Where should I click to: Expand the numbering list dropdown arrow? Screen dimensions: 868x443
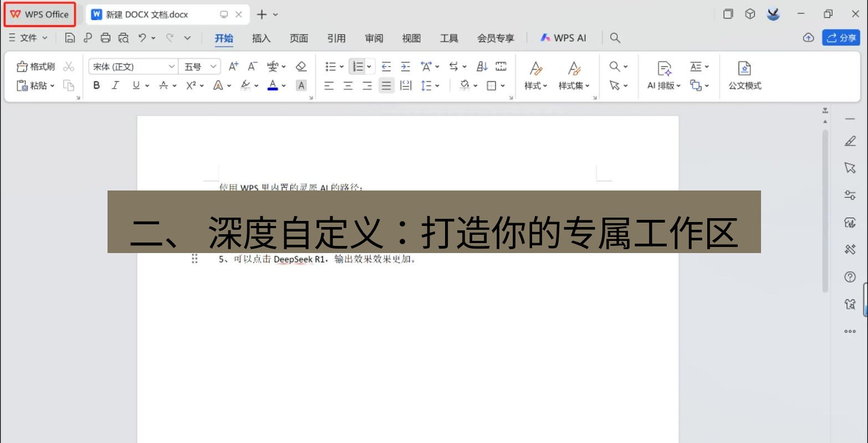(369, 66)
